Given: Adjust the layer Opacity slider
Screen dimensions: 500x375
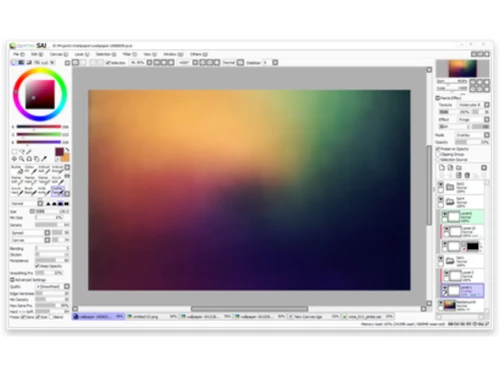Looking at the screenshot, I should [x=472, y=142].
